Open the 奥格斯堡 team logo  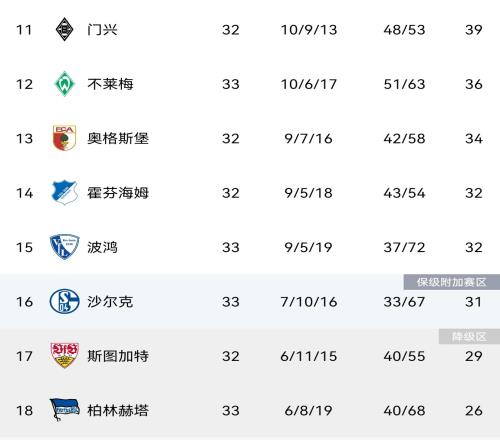pyautogui.click(x=64, y=138)
